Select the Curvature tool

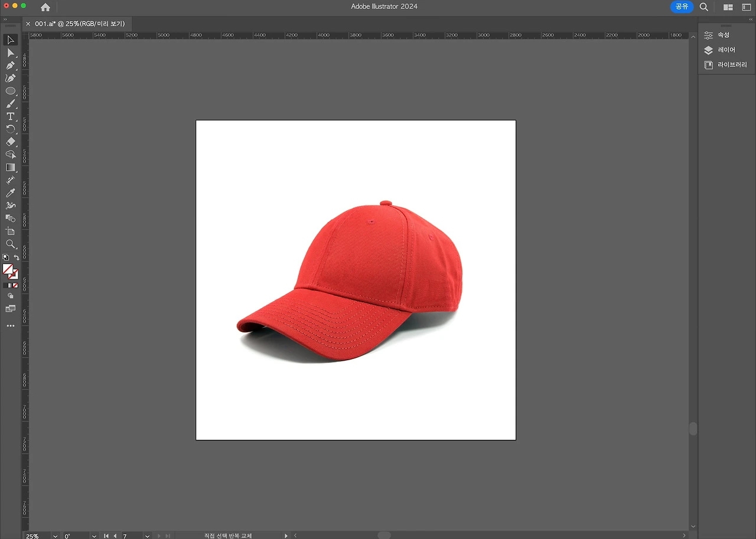pos(11,78)
